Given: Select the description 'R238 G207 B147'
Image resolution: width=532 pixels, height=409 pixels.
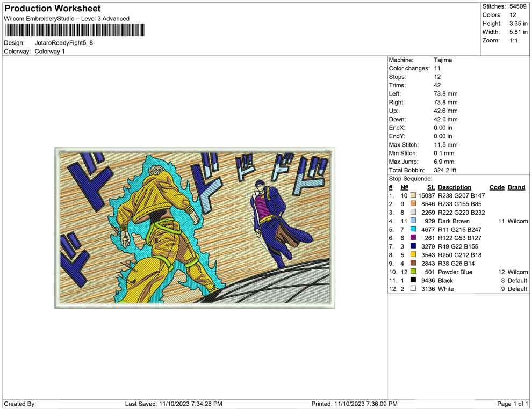Looking at the screenshot, I should coord(462,195).
